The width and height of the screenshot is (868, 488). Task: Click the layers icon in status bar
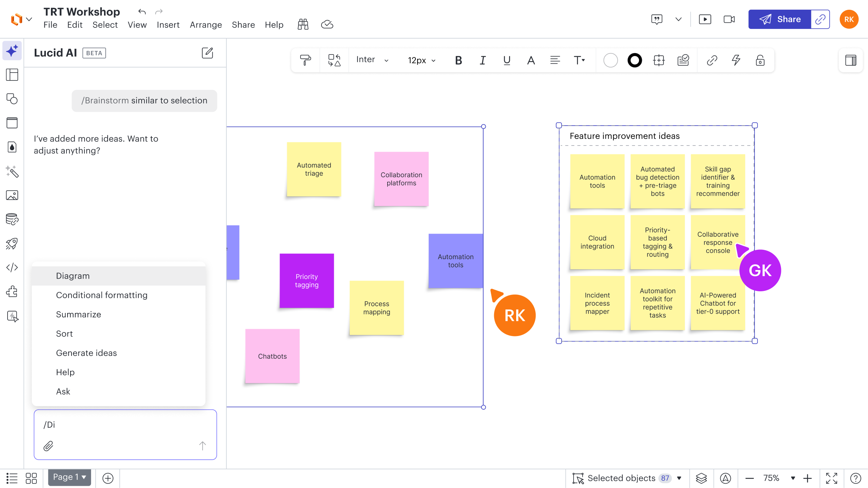[x=701, y=478]
